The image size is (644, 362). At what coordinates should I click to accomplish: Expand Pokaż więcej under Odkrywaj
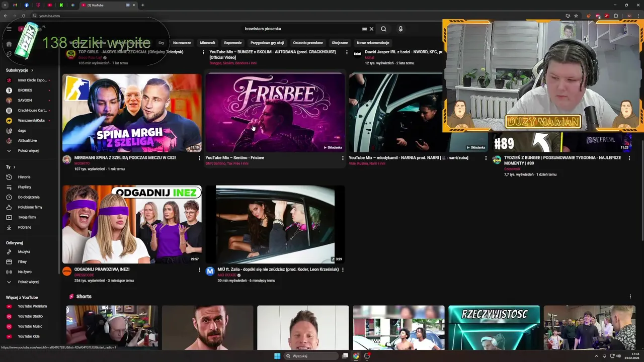click(28, 282)
